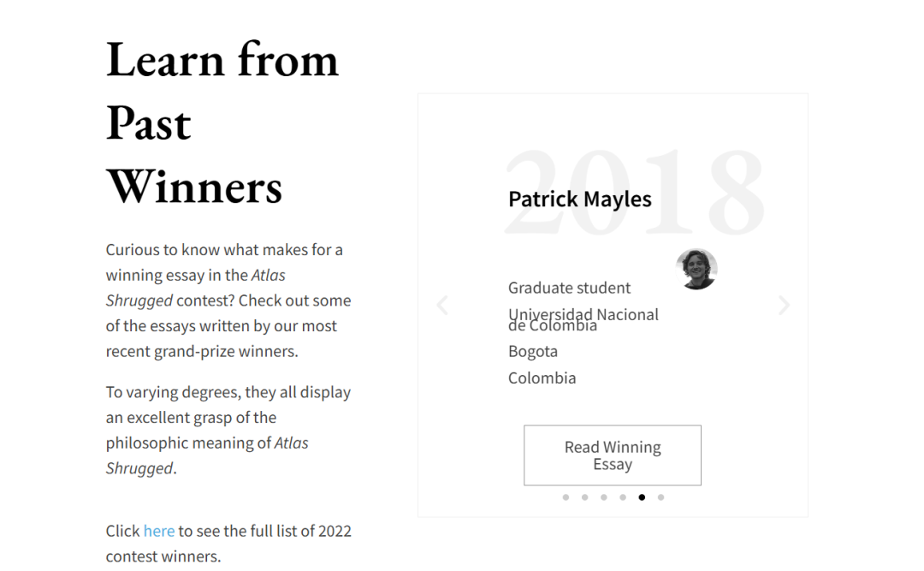Follow the 'here' link to 2022 winners
The image size is (924, 571).
click(x=158, y=531)
